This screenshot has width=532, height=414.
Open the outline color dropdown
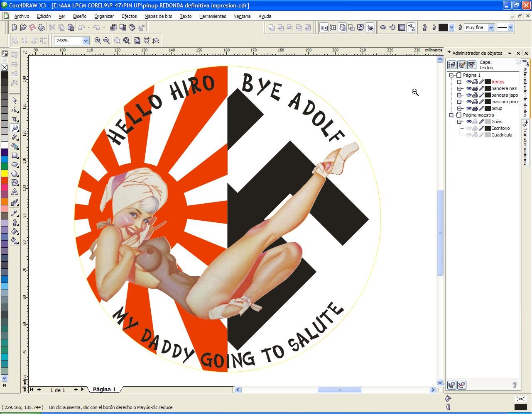click(x=451, y=27)
